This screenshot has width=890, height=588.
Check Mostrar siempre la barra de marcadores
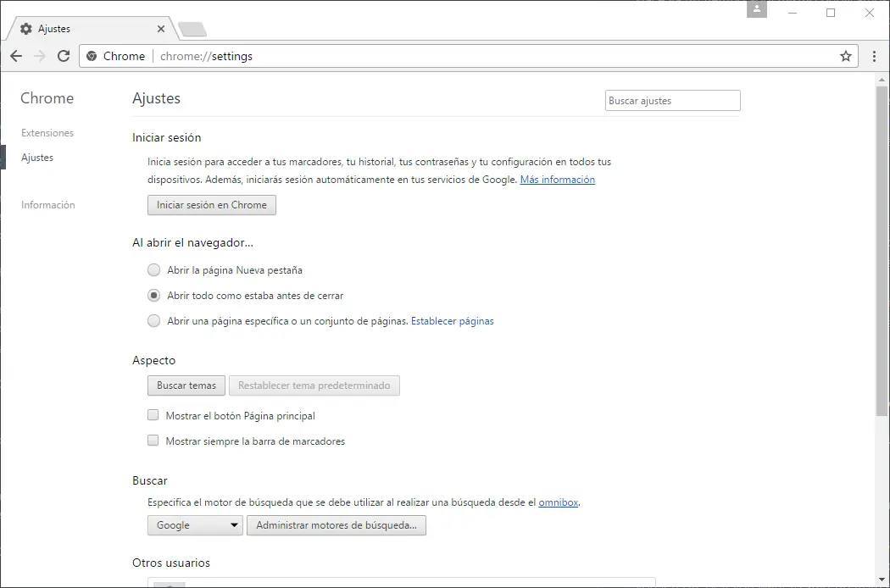[x=153, y=441]
